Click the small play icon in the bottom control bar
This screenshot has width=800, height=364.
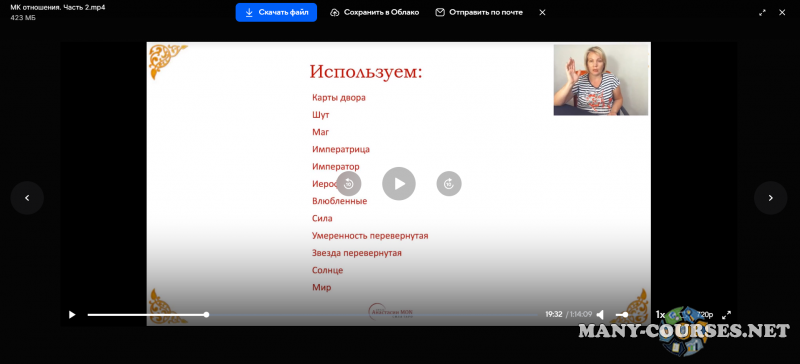[x=72, y=314]
